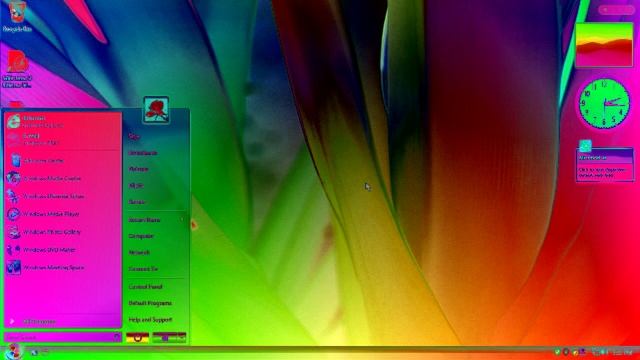Open Windows Photo Gallery
The height and width of the screenshot is (360, 640).
coord(63,232)
